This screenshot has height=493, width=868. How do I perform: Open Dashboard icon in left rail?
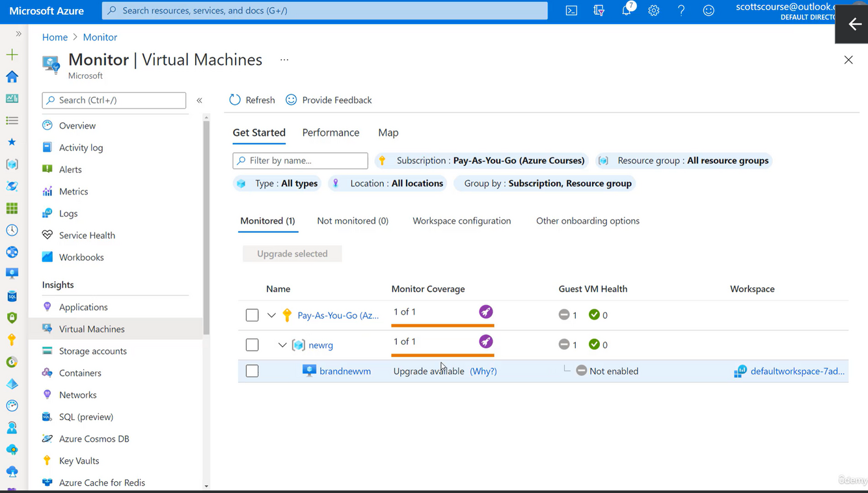[x=12, y=99]
